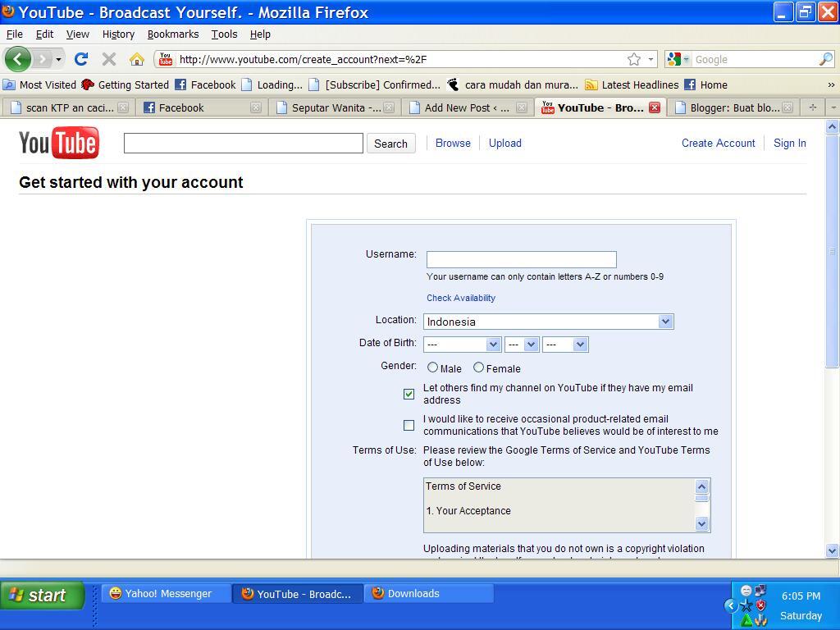Viewport: 840px width, 630px height.
Task: Open the history dropdown next to Forward
Action: 58,59
